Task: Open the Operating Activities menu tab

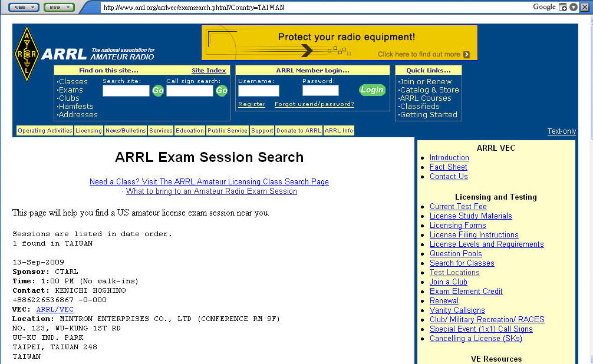Action: click(x=45, y=130)
